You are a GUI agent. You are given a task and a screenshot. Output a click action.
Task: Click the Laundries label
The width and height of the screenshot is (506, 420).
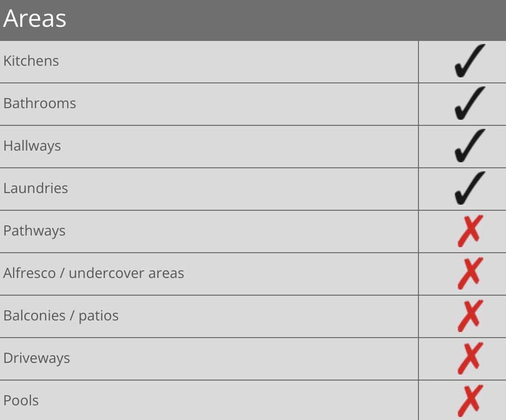36,189
